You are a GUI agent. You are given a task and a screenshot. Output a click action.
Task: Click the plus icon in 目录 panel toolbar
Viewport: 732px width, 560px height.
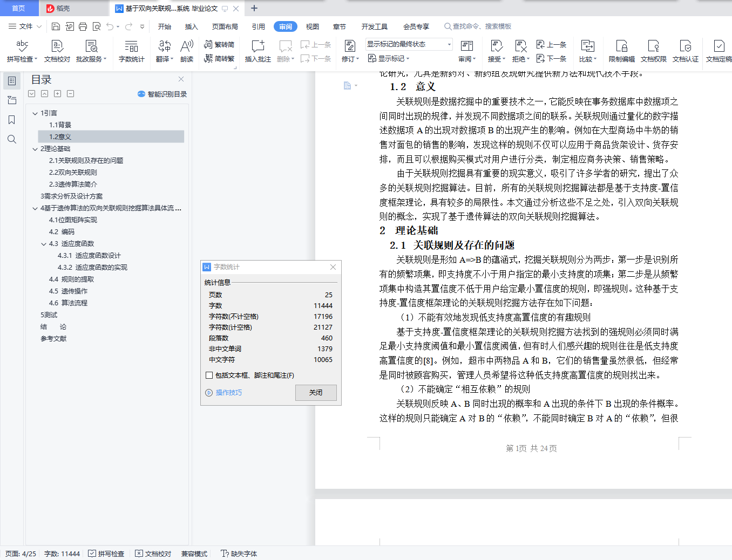pyautogui.click(x=58, y=94)
